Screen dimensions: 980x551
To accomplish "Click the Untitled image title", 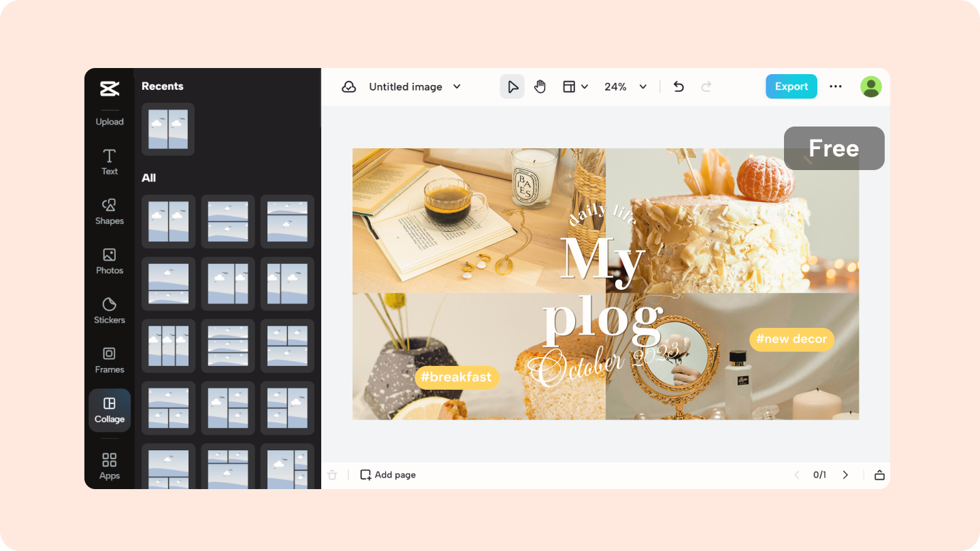I will [x=406, y=86].
